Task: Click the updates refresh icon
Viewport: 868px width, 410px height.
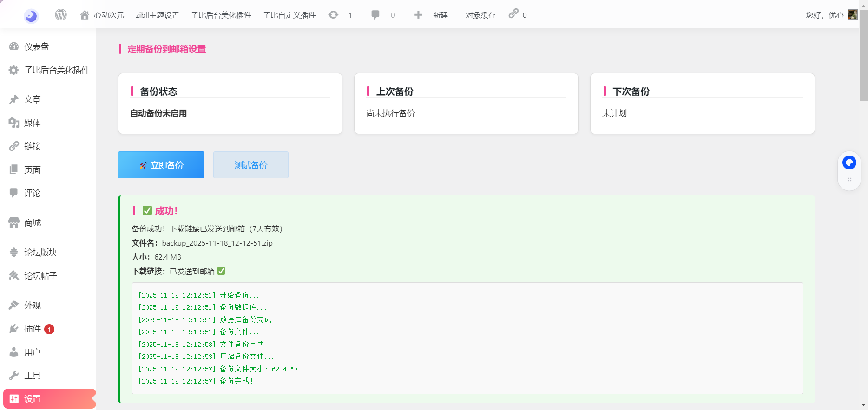Action: pyautogui.click(x=333, y=15)
